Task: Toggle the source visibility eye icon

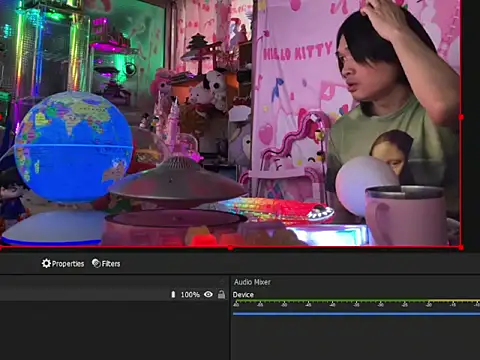Action: coord(208,294)
